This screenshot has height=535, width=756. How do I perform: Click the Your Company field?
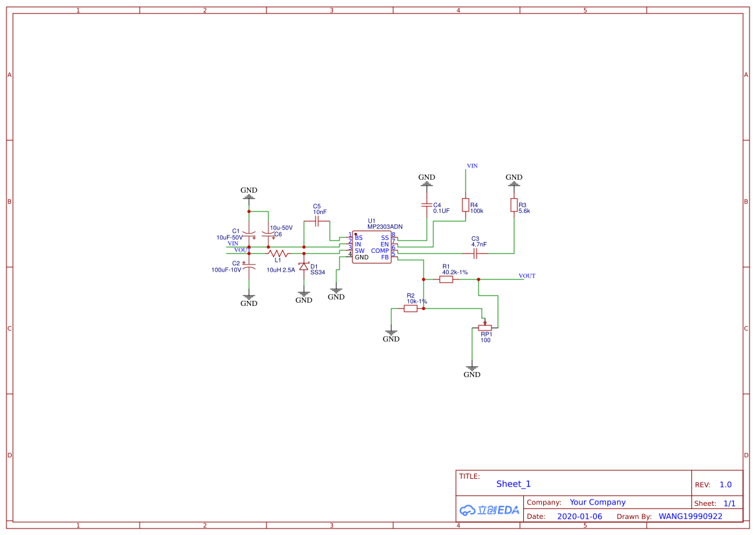pyautogui.click(x=598, y=502)
